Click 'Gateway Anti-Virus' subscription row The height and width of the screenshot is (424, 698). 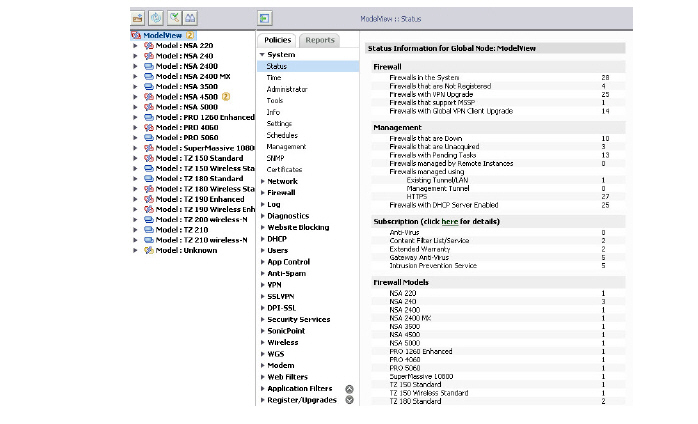498,257
